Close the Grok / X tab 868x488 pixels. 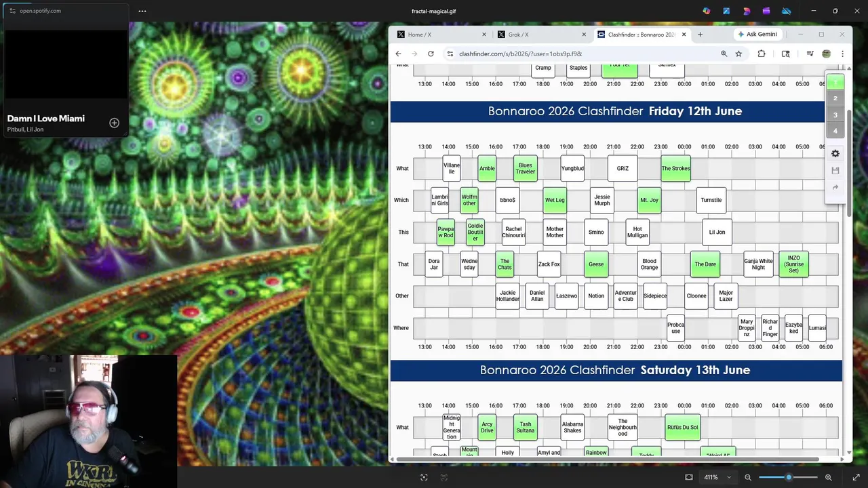(584, 35)
